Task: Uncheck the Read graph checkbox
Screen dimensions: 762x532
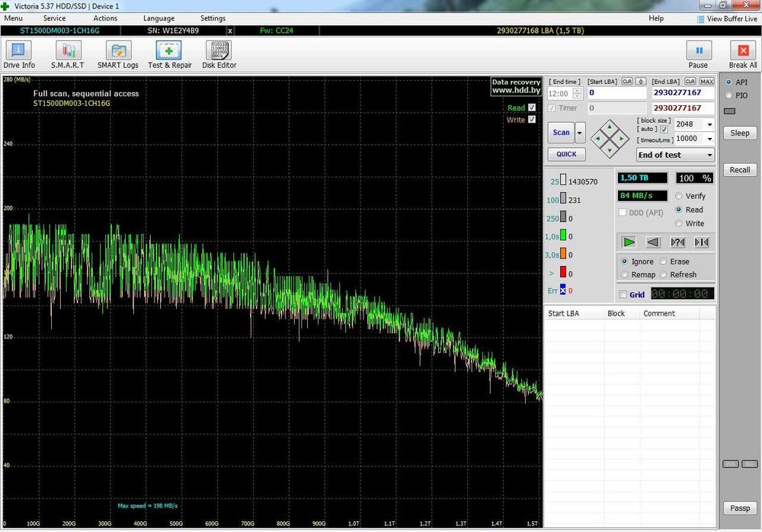Action: tap(532, 108)
